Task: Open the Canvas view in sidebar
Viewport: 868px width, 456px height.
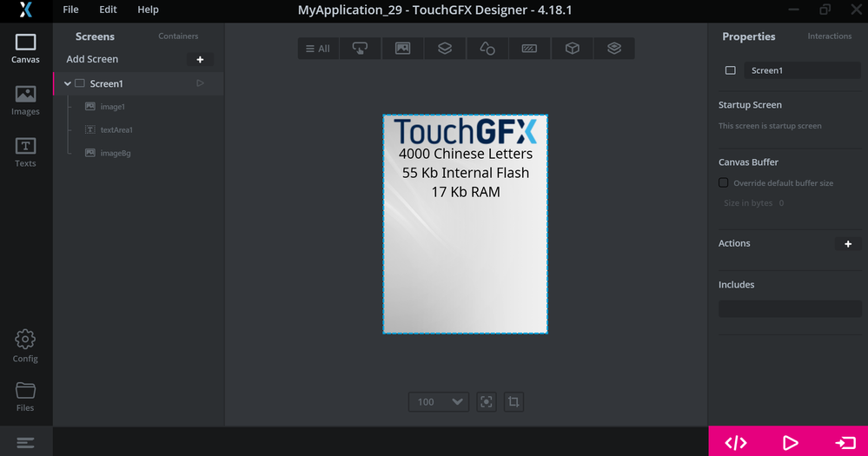Action: click(x=25, y=49)
